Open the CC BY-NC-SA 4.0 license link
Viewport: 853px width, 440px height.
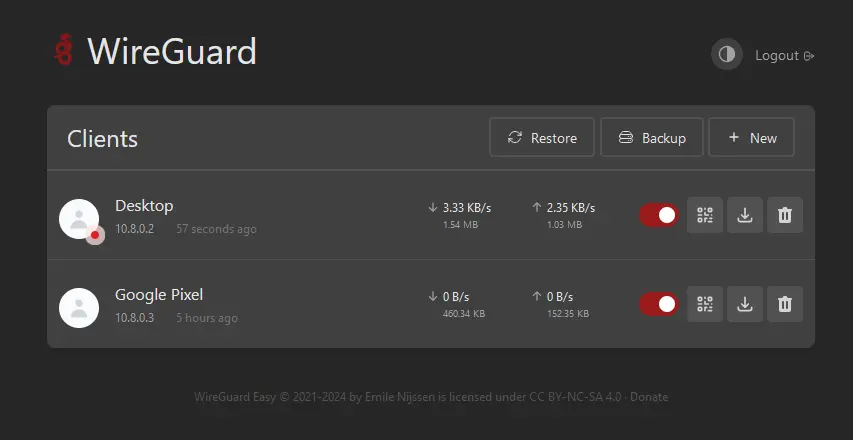[x=575, y=397]
